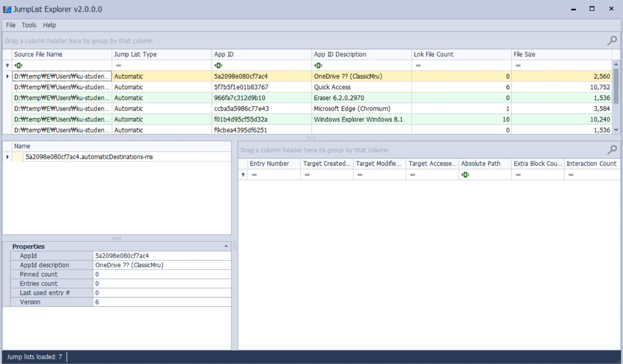Screen dimensions: 623x364
Task: Click the Lnk File Count equals filter icon
Action: (418, 66)
